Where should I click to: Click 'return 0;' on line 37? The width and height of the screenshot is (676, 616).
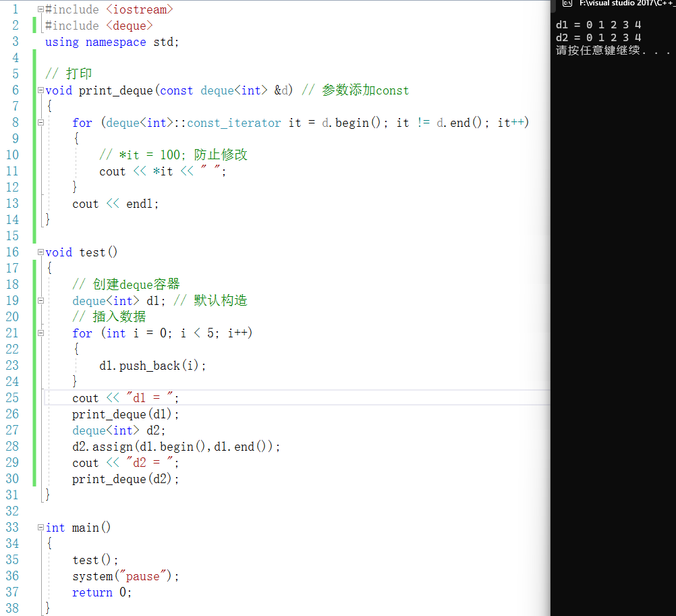(x=101, y=592)
